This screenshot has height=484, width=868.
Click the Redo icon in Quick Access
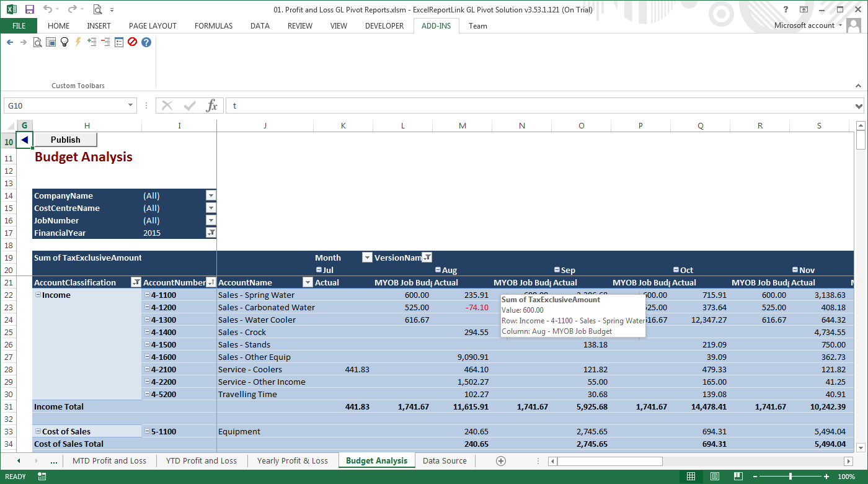pos(72,9)
